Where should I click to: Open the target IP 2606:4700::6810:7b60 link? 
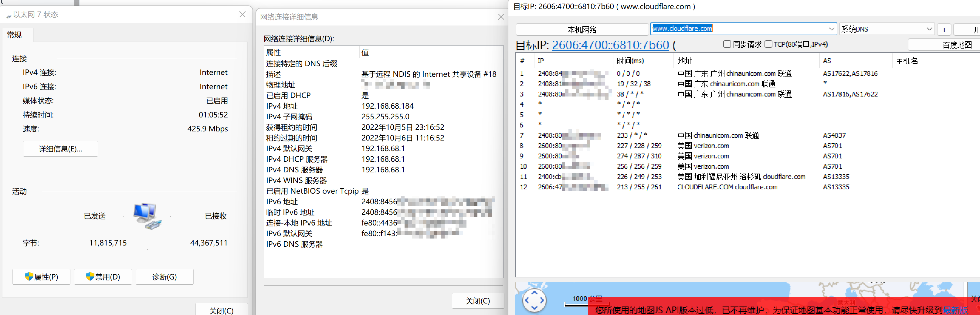click(610, 45)
